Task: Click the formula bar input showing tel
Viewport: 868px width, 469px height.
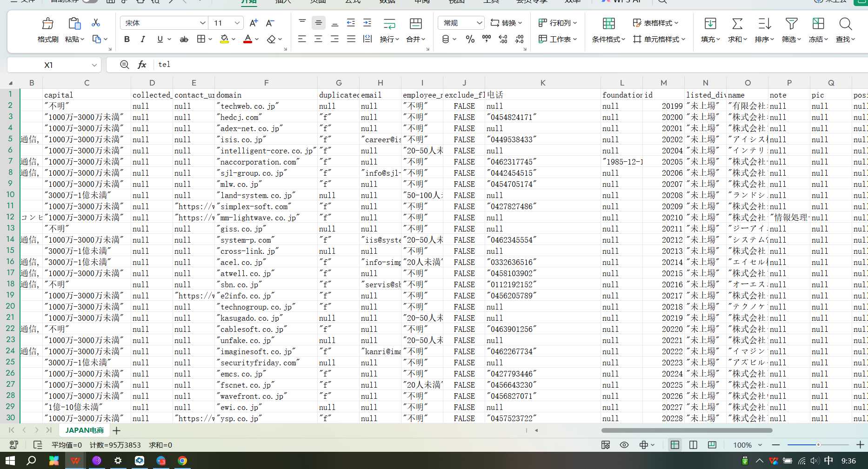Action: pos(511,65)
